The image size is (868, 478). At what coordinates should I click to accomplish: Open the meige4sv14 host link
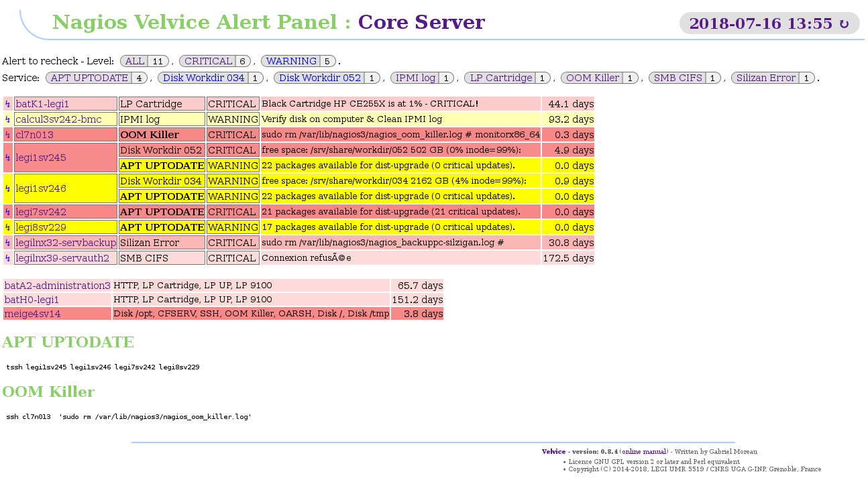[x=32, y=314]
